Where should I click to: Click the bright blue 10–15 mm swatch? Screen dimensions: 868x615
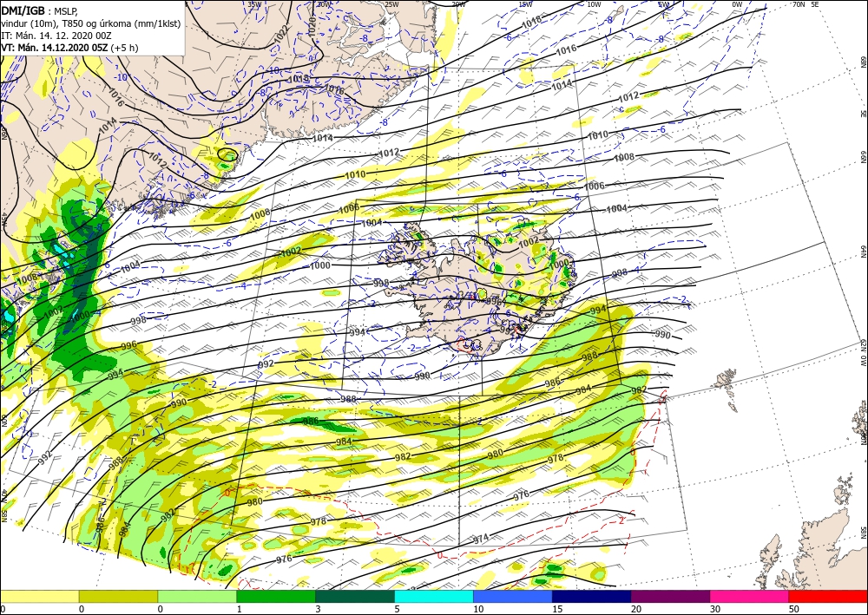click(x=513, y=596)
